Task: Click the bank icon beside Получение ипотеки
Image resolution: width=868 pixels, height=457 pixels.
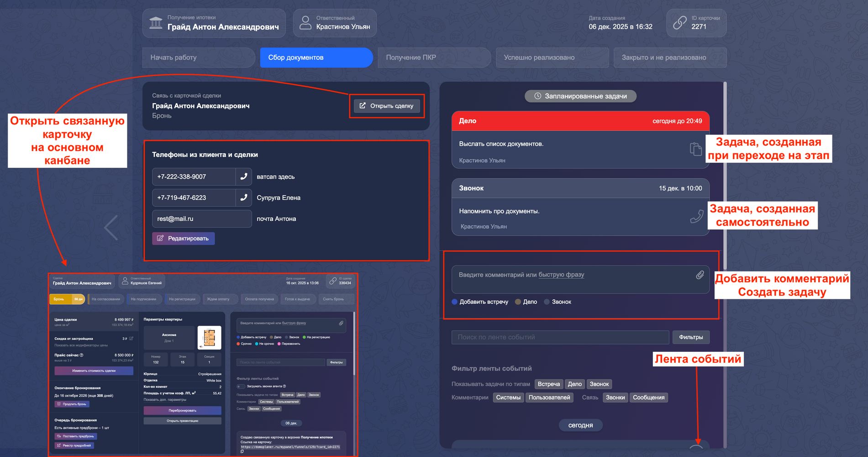Action: coord(156,22)
